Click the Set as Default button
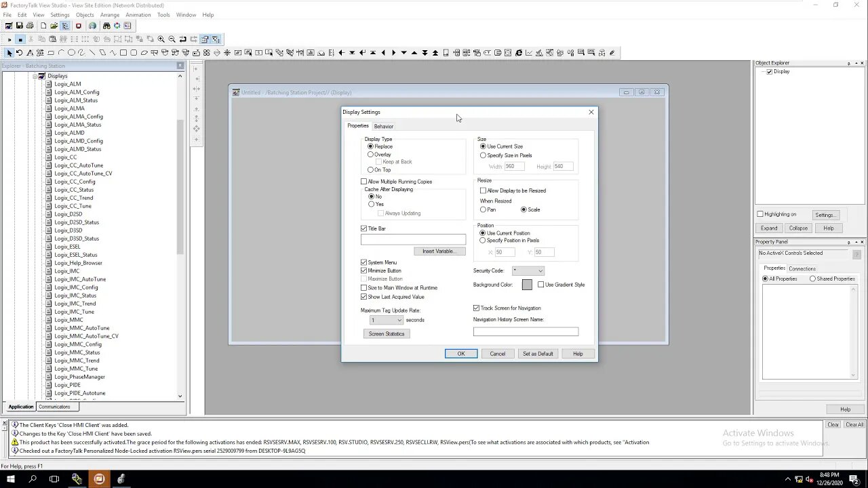Image resolution: width=868 pixels, height=488 pixels. (538, 354)
